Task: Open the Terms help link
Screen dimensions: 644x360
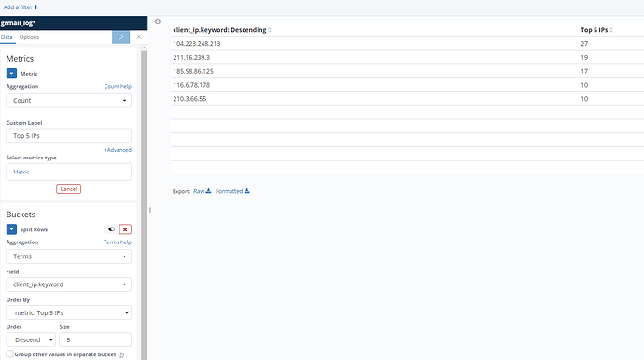Action: click(118, 242)
